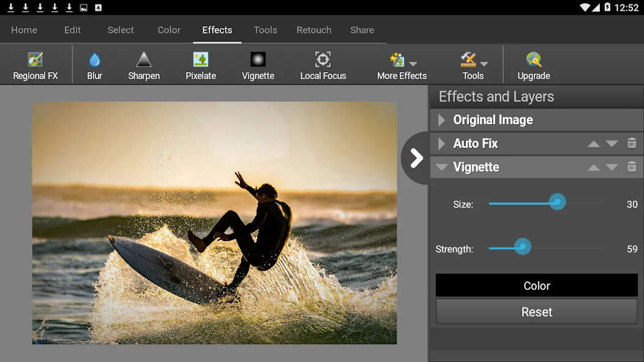Expand the Auto Fix layer
Viewport: 644px width, 362px height.
tap(441, 143)
